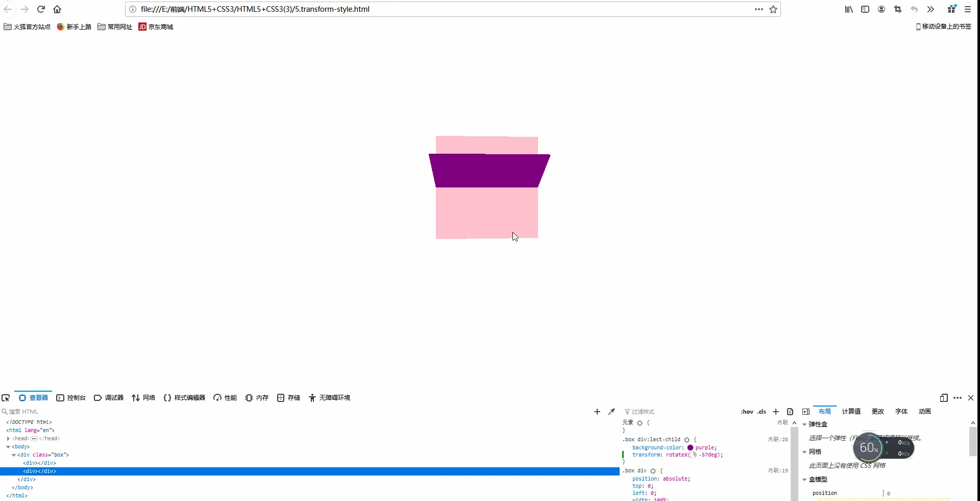980x501 pixels.
Task: Select the 更改 changes tab
Action: [x=878, y=412]
